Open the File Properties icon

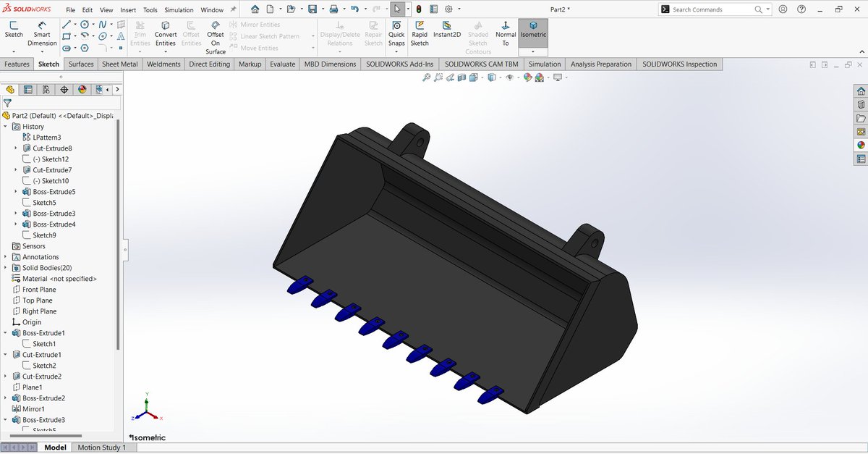coord(434,9)
